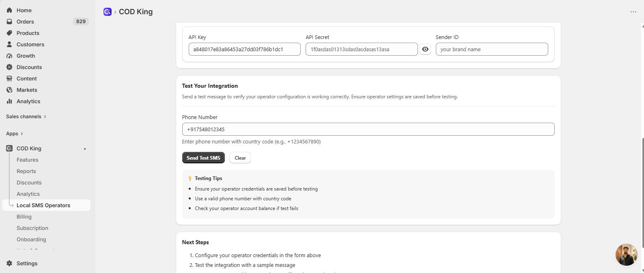Screen dimensions: 644x273
Task: Open the three-dot more actions menu
Action: coord(633,12)
